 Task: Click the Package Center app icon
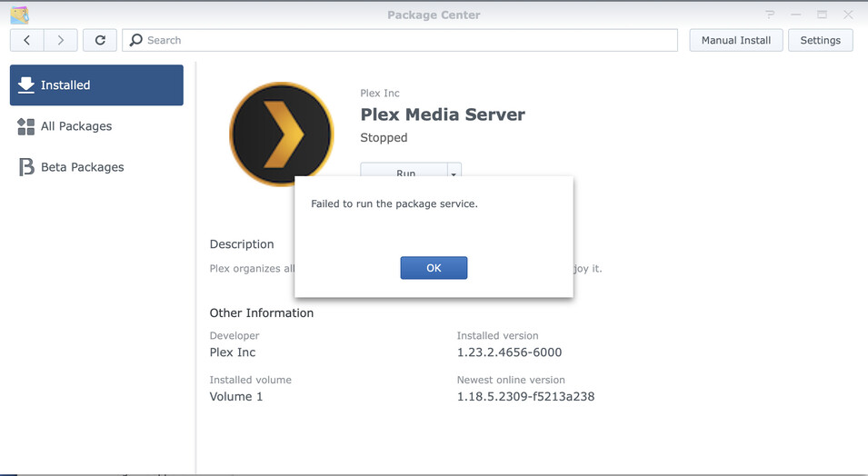click(x=19, y=15)
